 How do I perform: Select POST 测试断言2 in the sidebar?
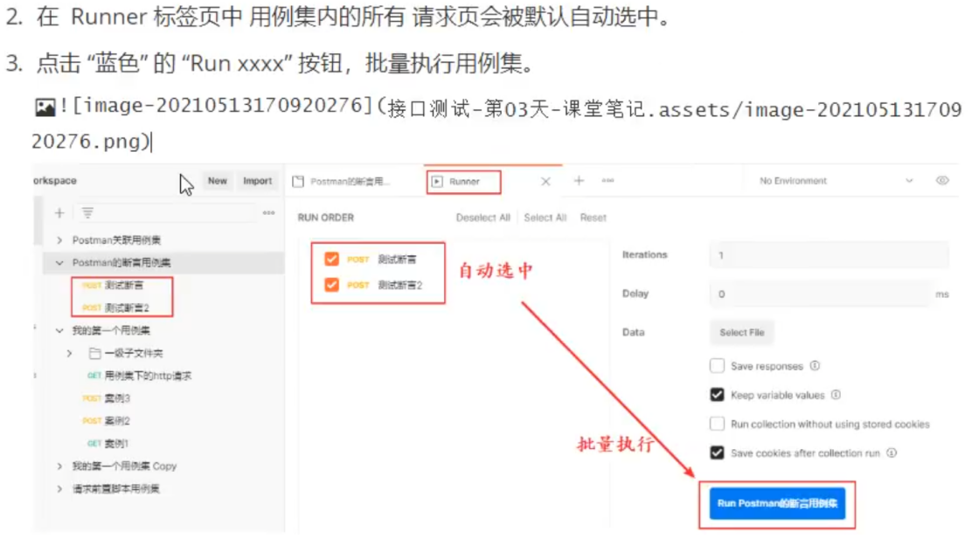(115, 308)
